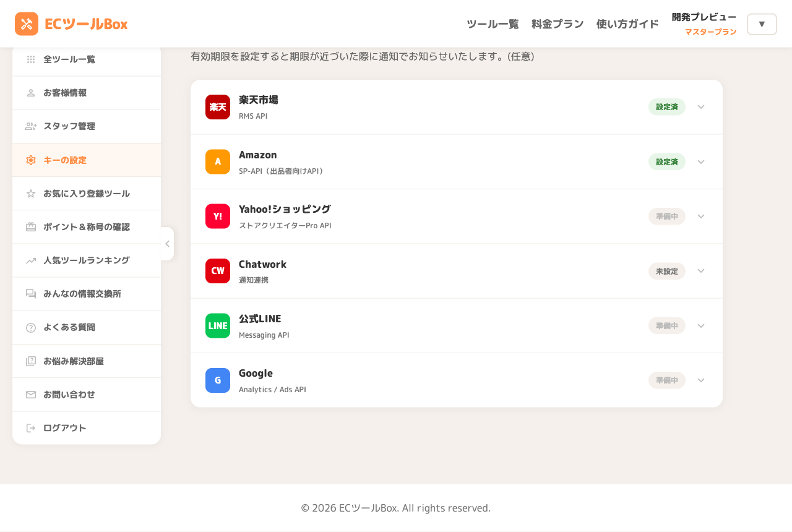The height and width of the screenshot is (532, 792).
Task: Expand the Yahoo!ショッピング row chevron
Action: point(701,217)
